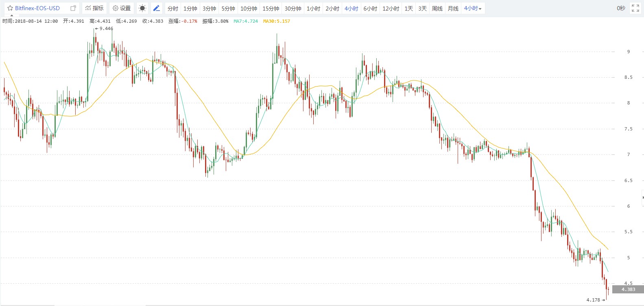Switch to the 分时 timeframe
Screen dimensions: 644x306
173,9
